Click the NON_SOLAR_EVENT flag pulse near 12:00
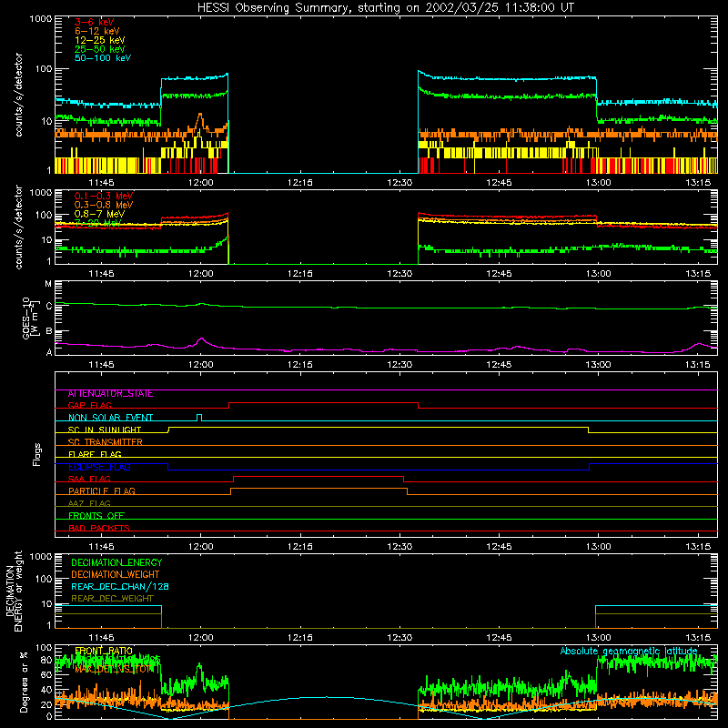The height and width of the screenshot is (728, 728). pyautogui.click(x=199, y=417)
